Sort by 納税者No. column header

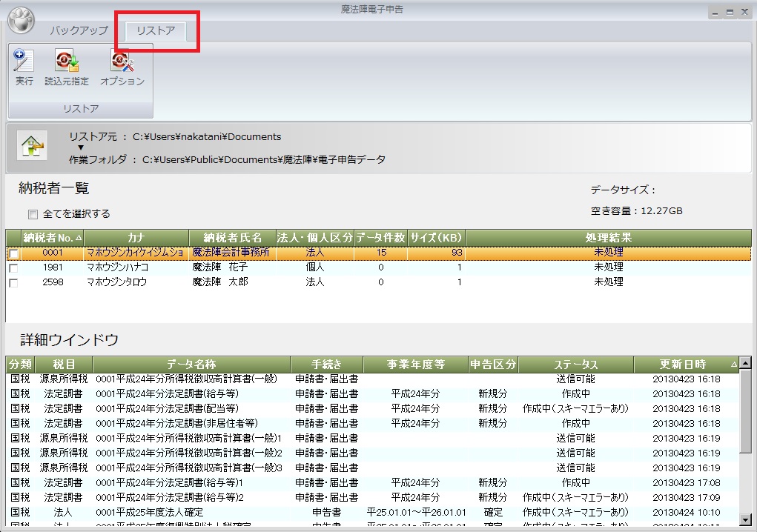pyautogui.click(x=52, y=237)
